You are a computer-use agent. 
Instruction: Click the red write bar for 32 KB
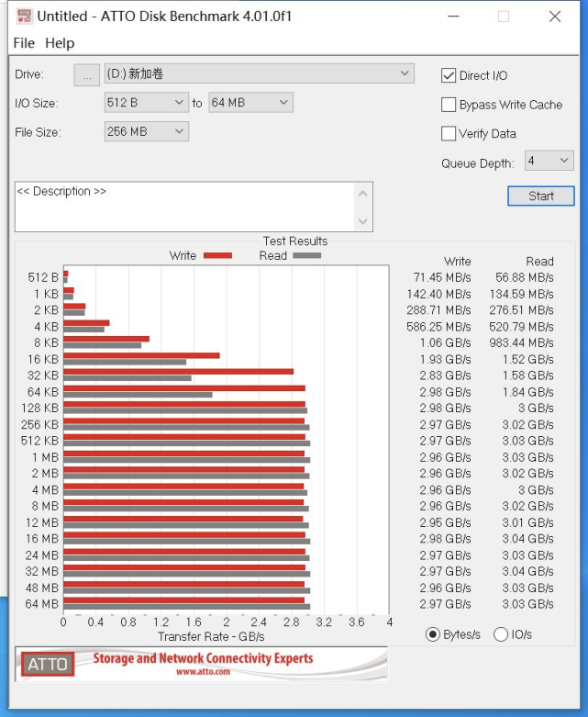pos(178,372)
